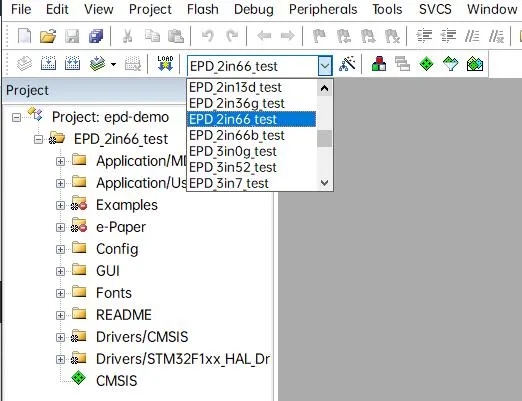Click the Navigate Backwards arrow
This screenshot has width=522, height=401.
click(264, 35)
